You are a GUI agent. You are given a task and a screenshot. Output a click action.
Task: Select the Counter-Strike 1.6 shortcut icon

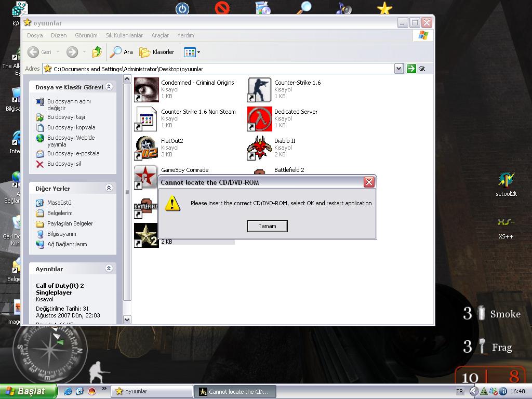[x=260, y=89]
